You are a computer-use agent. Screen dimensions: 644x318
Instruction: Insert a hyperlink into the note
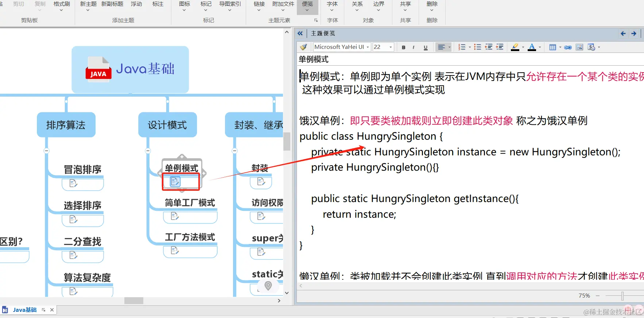coord(568,47)
